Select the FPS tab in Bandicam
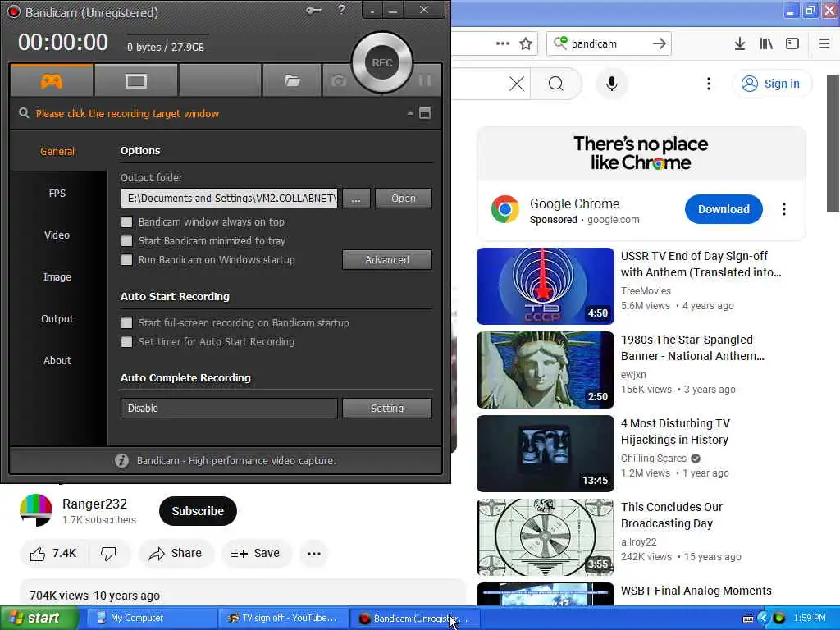 (57, 193)
